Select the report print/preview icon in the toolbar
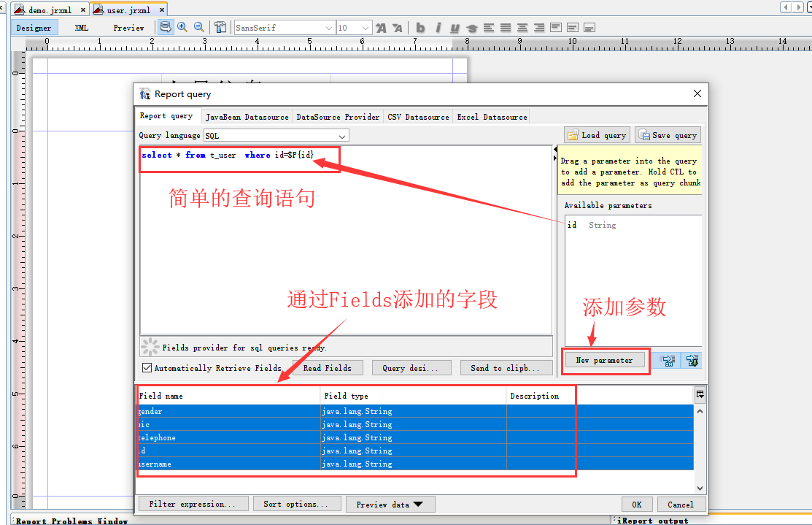The height and width of the screenshot is (525, 812). click(x=166, y=27)
